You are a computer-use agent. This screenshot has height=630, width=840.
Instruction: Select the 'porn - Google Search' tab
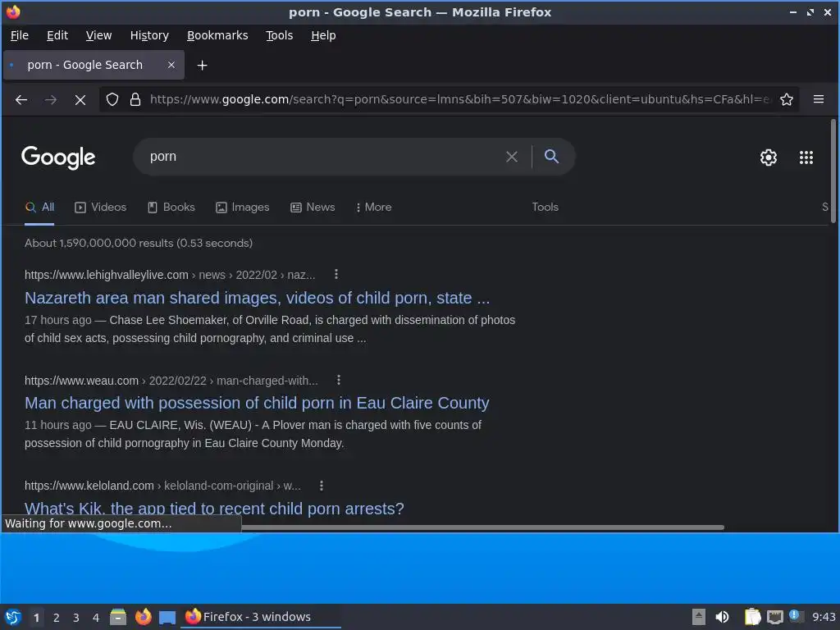point(94,65)
